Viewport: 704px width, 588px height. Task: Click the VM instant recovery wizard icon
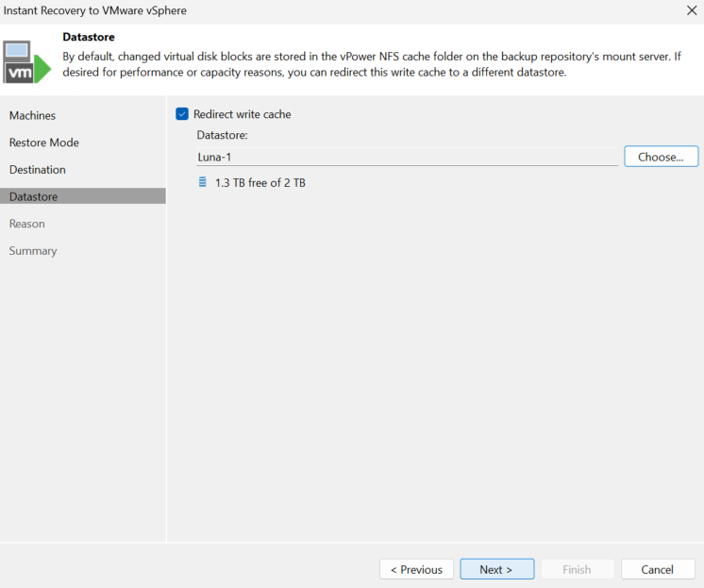27,62
